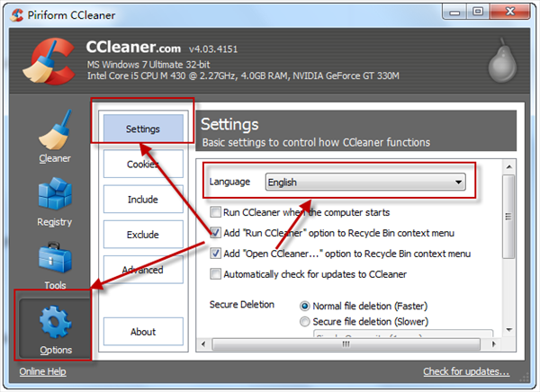Open the Advanced tab

point(143,270)
